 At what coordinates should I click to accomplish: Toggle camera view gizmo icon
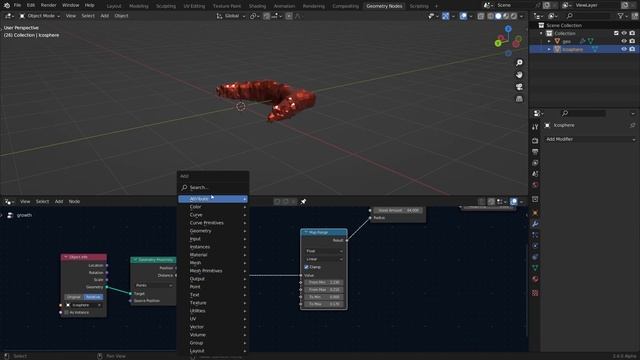pos(519,87)
